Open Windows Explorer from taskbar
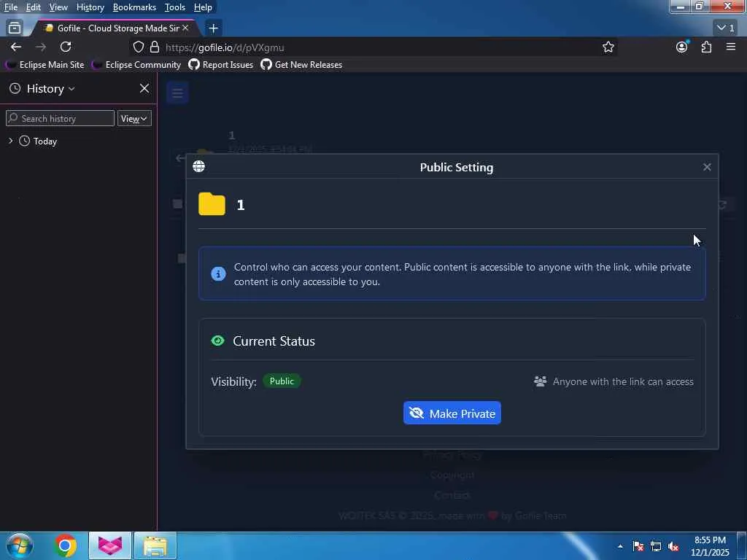 (155, 545)
